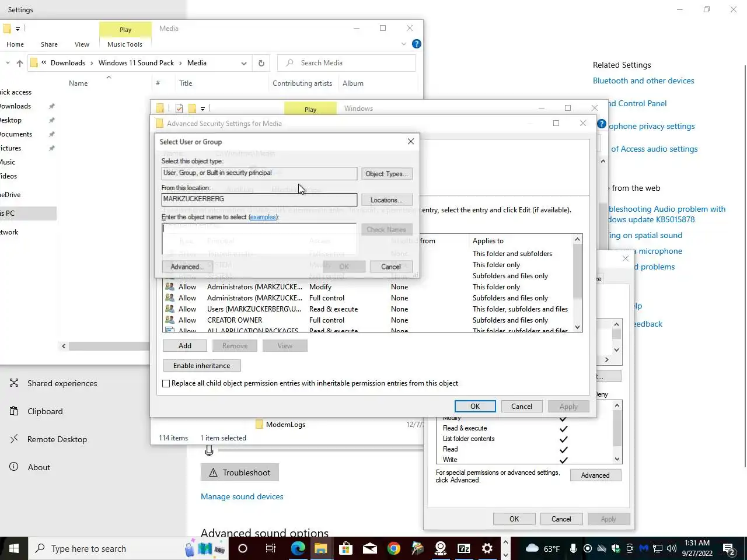The height and width of the screenshot is (560, 747).
Task: Click the Locations button
Action: [x=386, y=200]
